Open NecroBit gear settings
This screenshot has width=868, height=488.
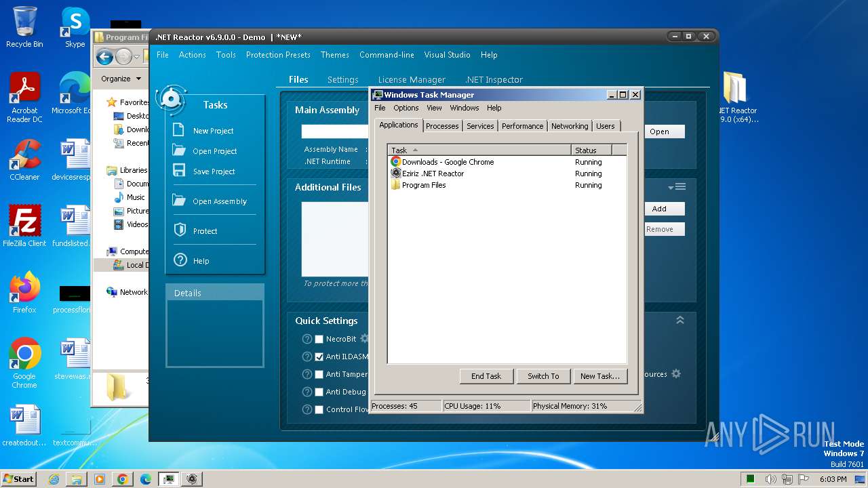click(x=364, y=338)
